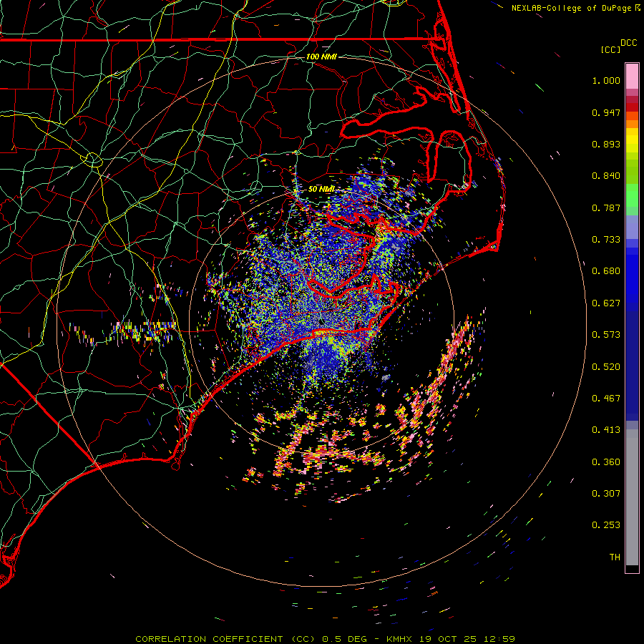Image resolution: width=644 pixels, height=644 pixels.
Task: Select the 0.733 scale value
Action: (606, 240)
